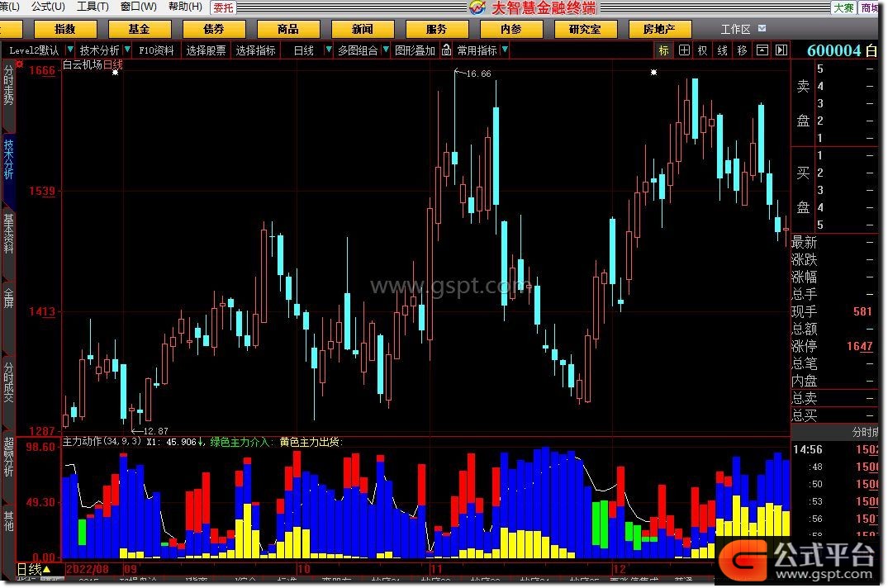The image size is (888, 588).
Task: Click 常用指标 in the toolbar
Action: [477, 50]
